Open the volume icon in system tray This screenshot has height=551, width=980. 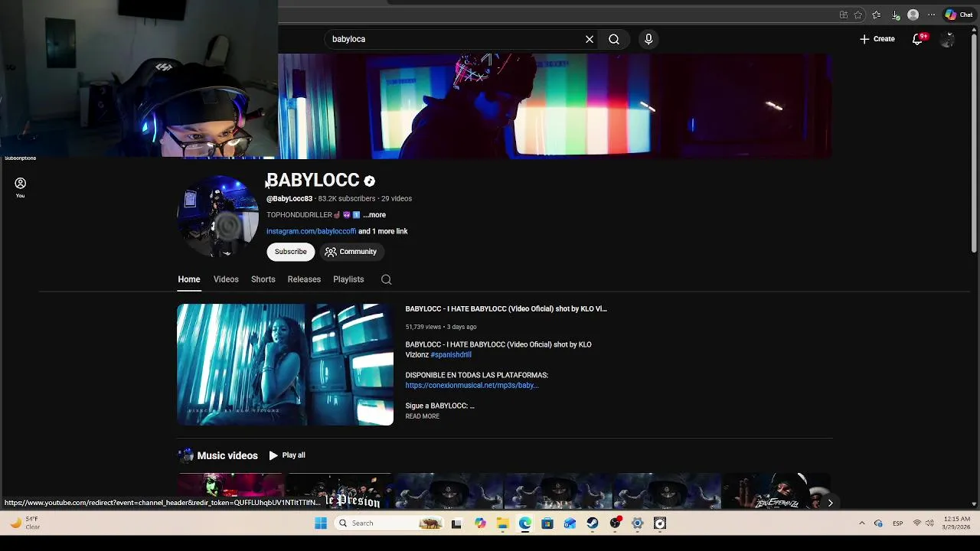tap(929, 523)
